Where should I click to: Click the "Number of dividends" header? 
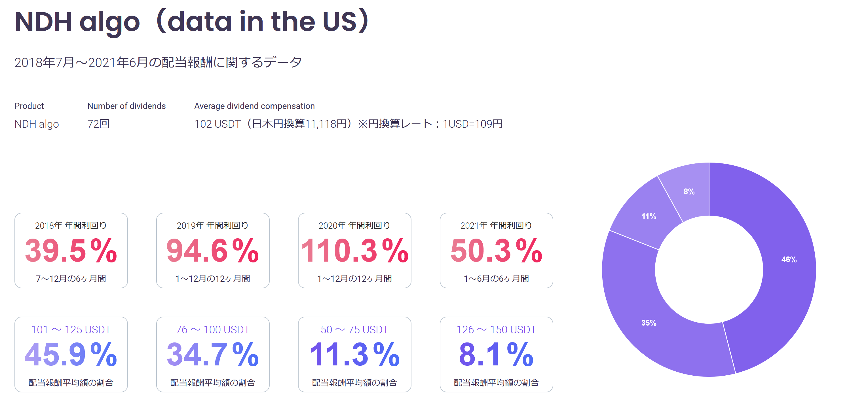point(126,106)
